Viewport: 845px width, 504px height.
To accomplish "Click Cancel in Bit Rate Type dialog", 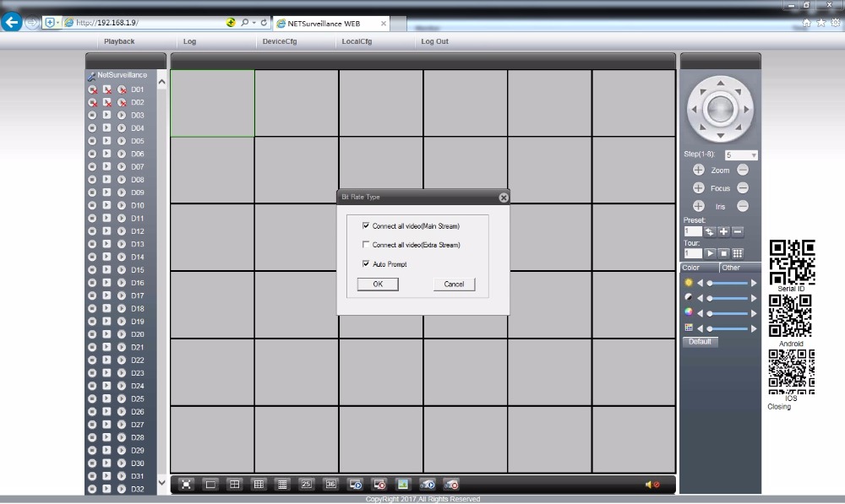I will [x=454, y=285].
